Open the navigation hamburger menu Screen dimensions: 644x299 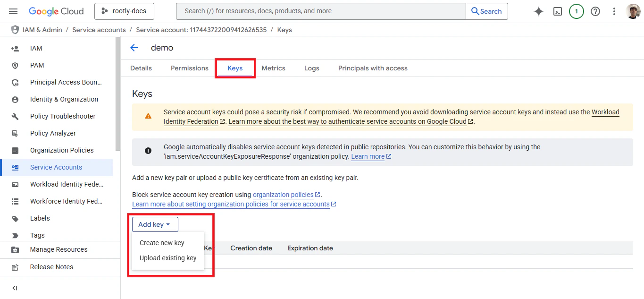click(x=13, y=11)
